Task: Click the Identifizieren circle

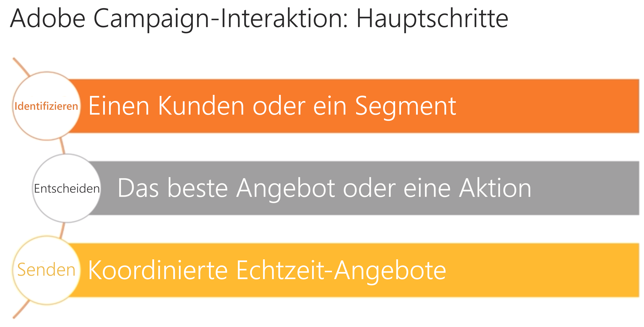Action: click(47, 106)
